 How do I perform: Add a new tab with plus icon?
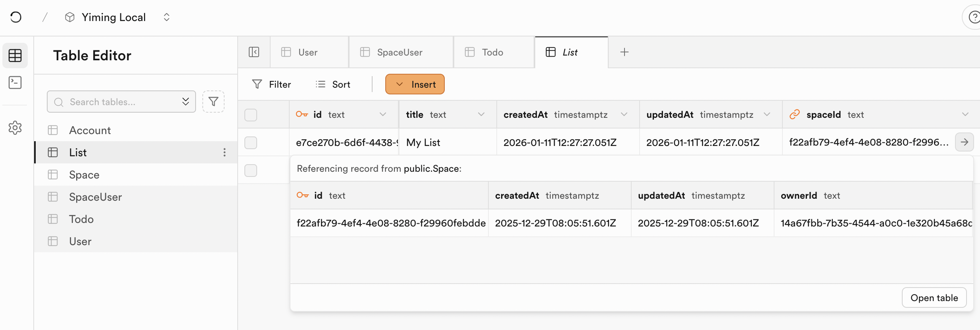(x=625, y=52)
